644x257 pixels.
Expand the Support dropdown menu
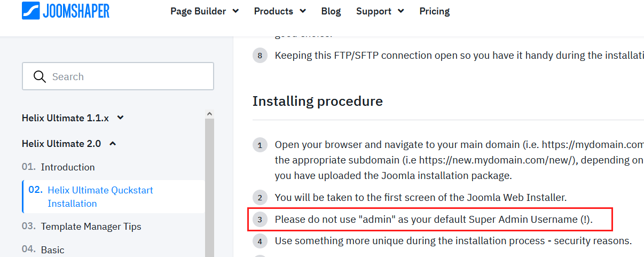(380, 11)
